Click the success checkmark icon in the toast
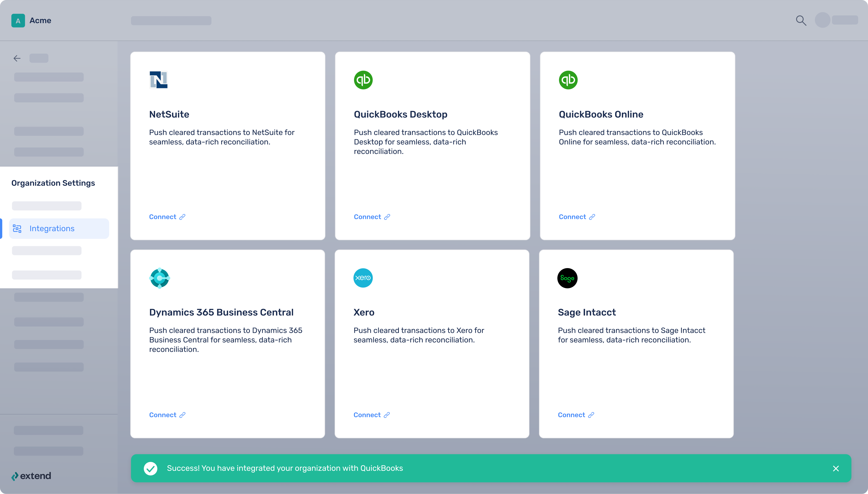This screenshot has width=868, height=494. pyautogui.click(x=150, y=468)
